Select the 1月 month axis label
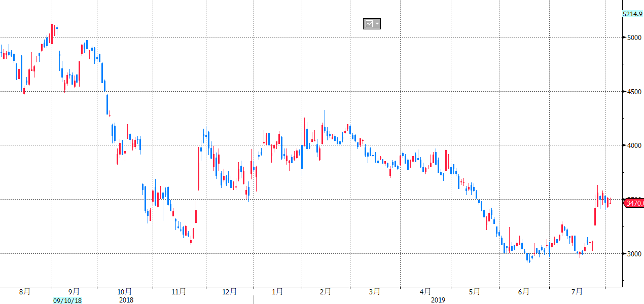Screen dimensions: 644x304 277,292
